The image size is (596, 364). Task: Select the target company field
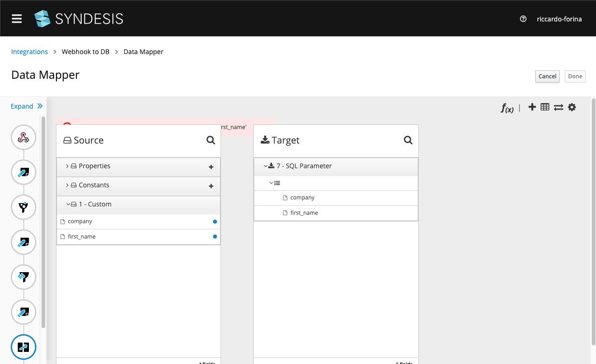[336, 198]
